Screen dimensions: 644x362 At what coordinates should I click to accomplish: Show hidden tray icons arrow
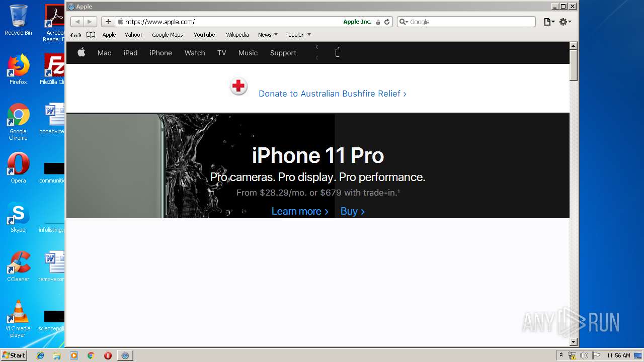coord(561,355)
